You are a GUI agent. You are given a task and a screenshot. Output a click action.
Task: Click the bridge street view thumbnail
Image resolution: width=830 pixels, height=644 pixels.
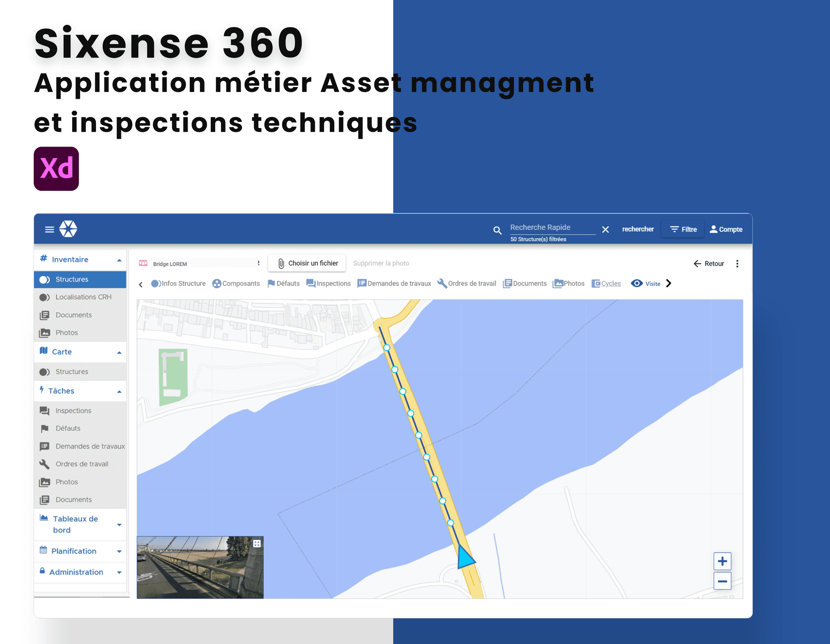click(200, 567)
